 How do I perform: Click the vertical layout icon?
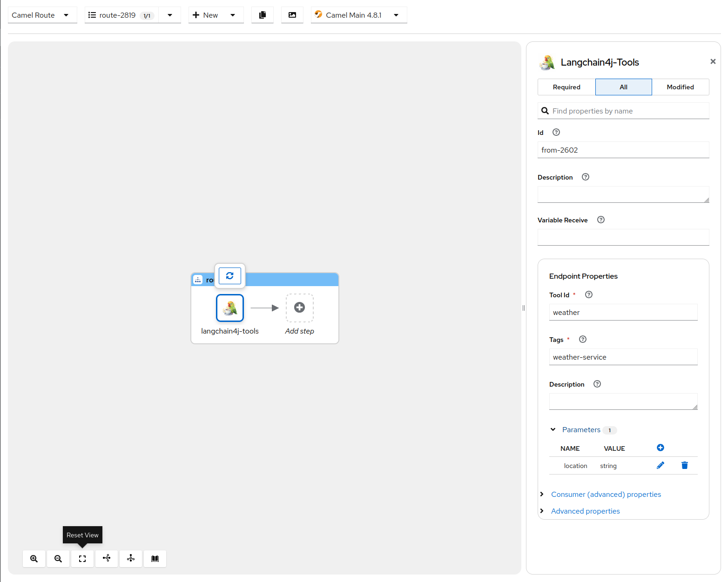[x=131, y=558]
